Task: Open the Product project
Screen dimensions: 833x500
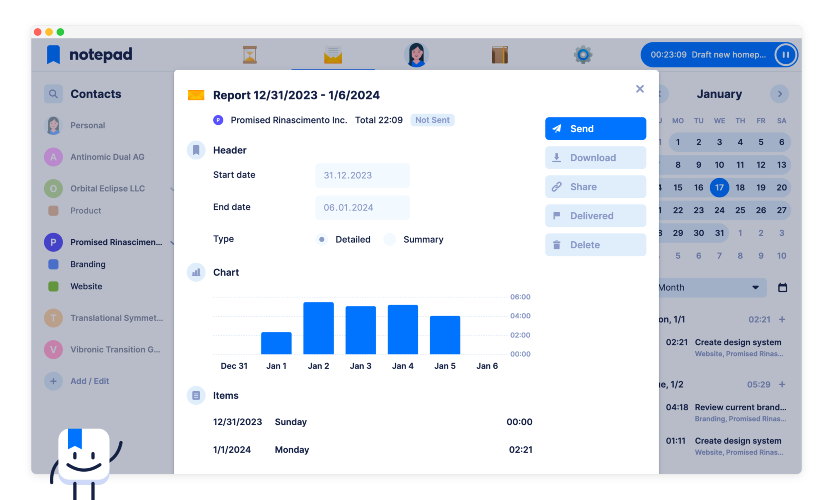Action: click(x=86, y=211)
